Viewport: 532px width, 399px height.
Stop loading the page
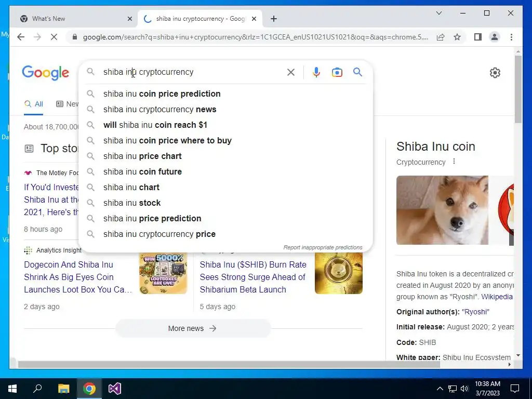[x=54, y=37]
